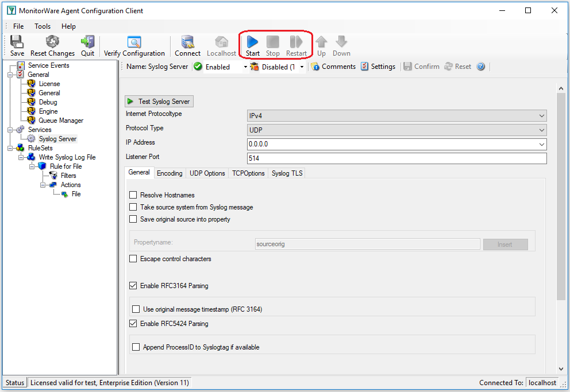Click the vertical scrollbar thumb
This screenshot has width=570, height=392.
(x=561, y=197)
